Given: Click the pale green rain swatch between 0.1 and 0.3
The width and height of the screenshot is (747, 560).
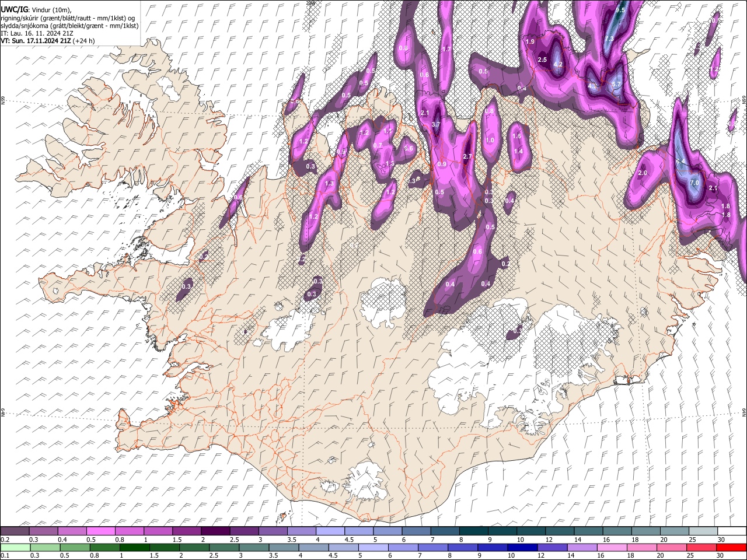Looking at the screenshot, I should tap(15, 547).
